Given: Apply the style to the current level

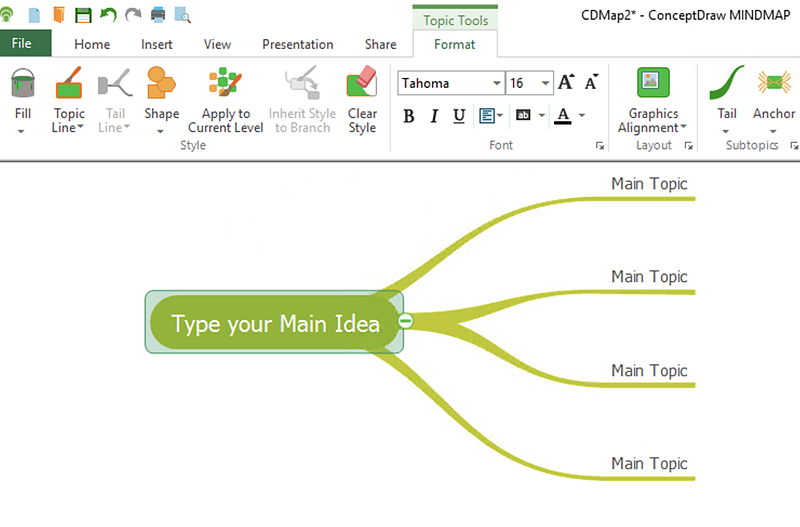Looking at the screenshot, I should point(226,101).
